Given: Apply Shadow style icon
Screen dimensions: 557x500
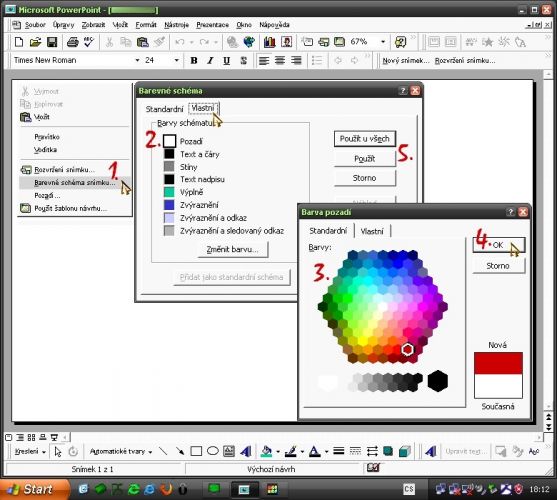Looking at the screenshot, I should [x=388, y=451].
